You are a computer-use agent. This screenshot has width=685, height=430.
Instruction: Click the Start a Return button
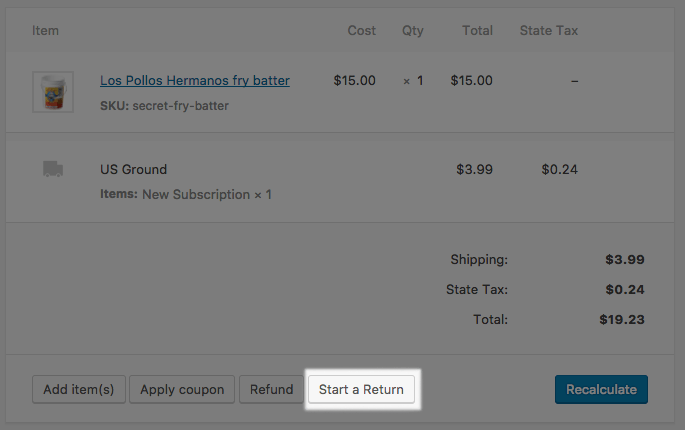(360, 389)
